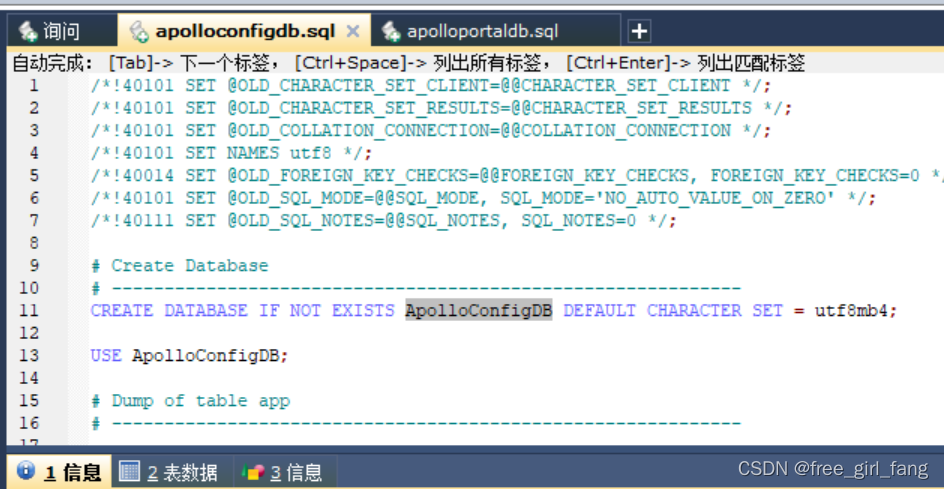
Task: Open the 1 信息 result tab
Action: (x=59, y=472)
